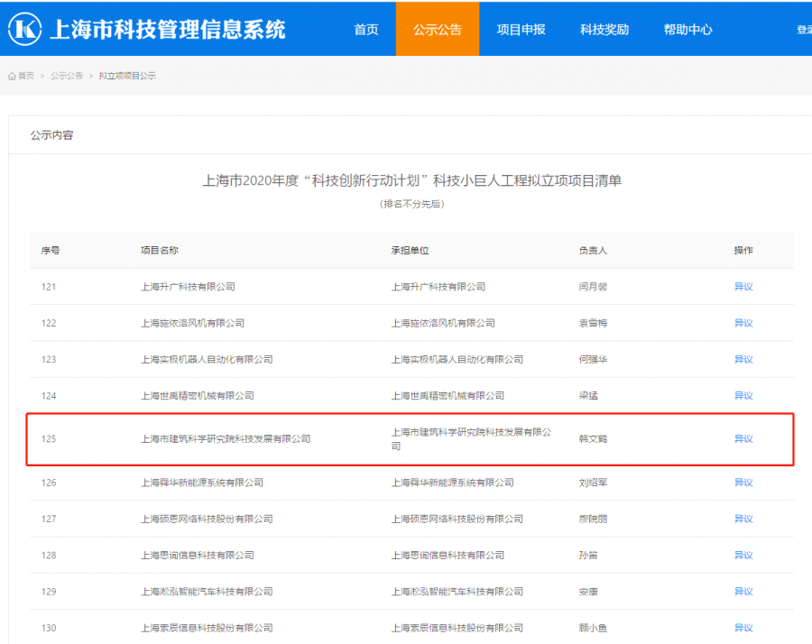Click 异议 for 上海思询信息科技有限公司
This screenshot has width=812, height=644.
(x=743, y=555)
